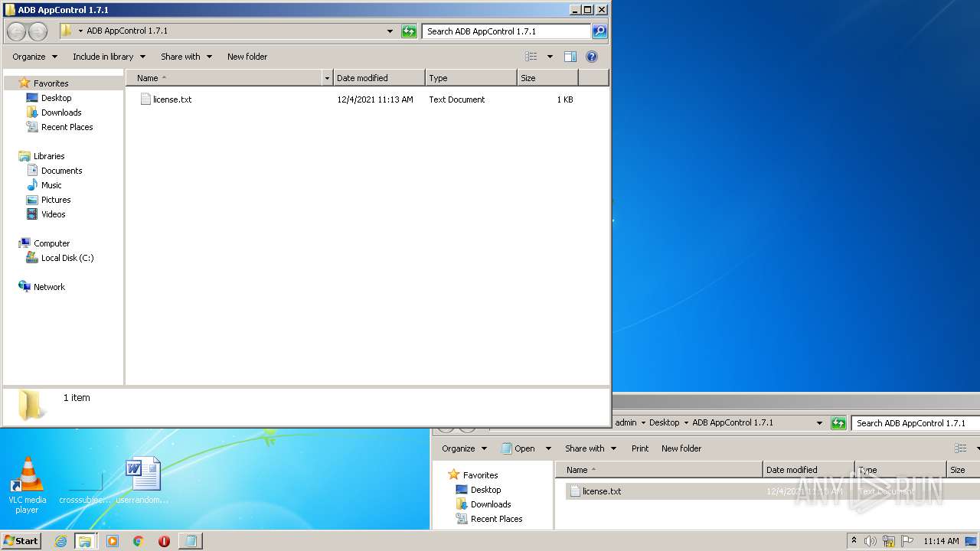
Task: Open Local Disk (C:)
Action: (67, 258)
